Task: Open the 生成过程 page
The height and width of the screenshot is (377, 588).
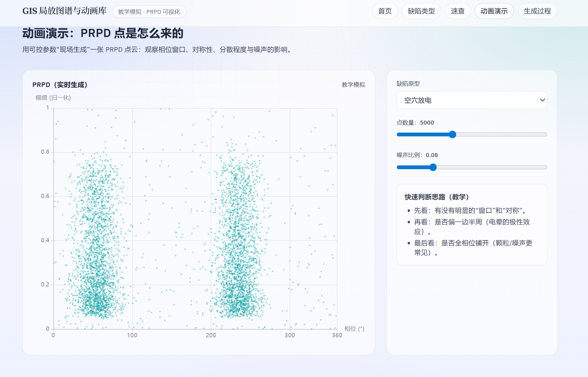Action: (x=537, y=11)
